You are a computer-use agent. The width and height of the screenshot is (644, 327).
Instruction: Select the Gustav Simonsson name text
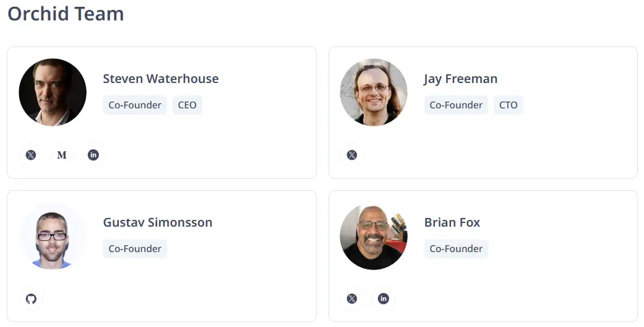pyautogui.click(x=158, y=222)
